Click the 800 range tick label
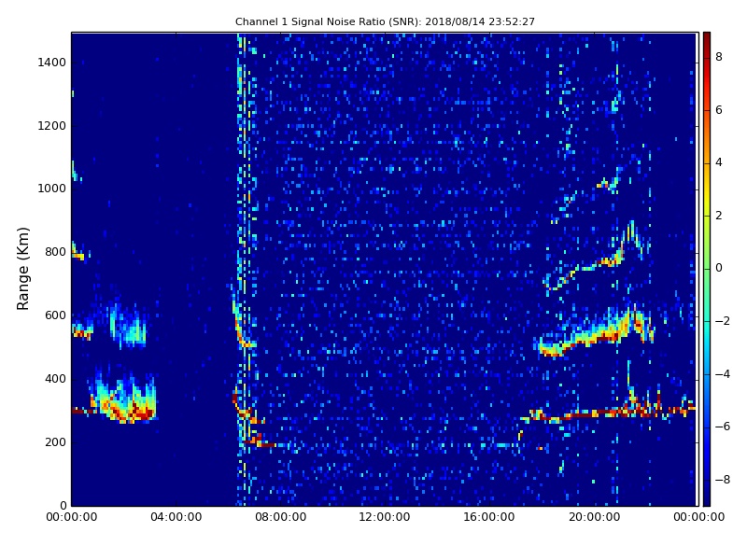The width and height of the screenshot is (747, 560). pyautogui.click(x=55, y=252)
